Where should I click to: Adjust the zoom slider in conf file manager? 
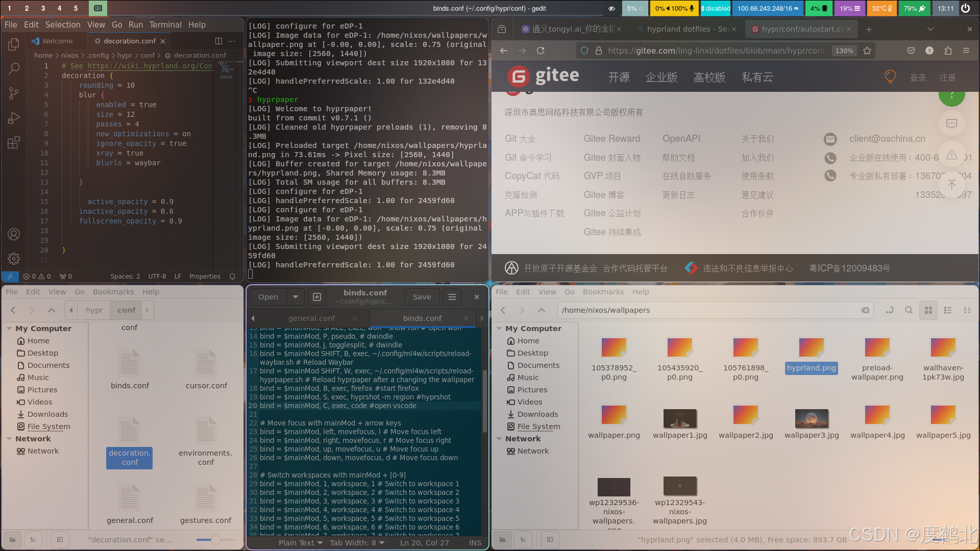(x=216, y=540)
